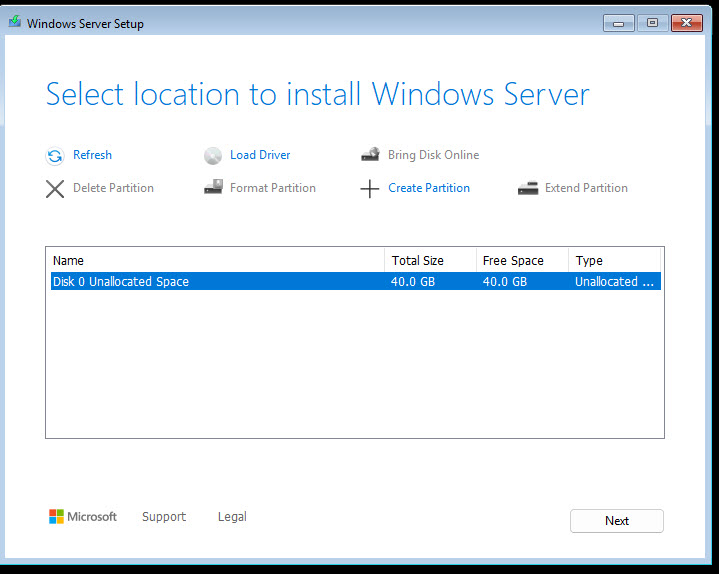Maximize the Windows Server Setup window
This screenshot has width=719, height=574.
tap(653, 23)
